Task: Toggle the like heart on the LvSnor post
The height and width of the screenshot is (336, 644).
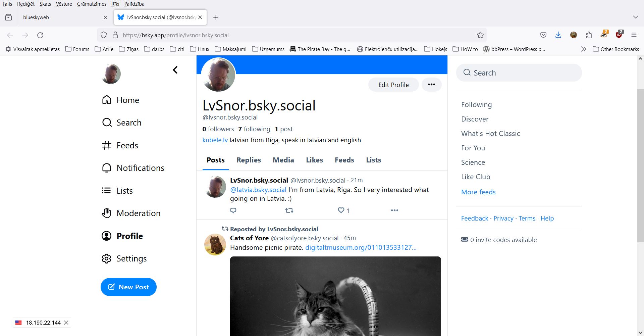Action: point(341,210)
